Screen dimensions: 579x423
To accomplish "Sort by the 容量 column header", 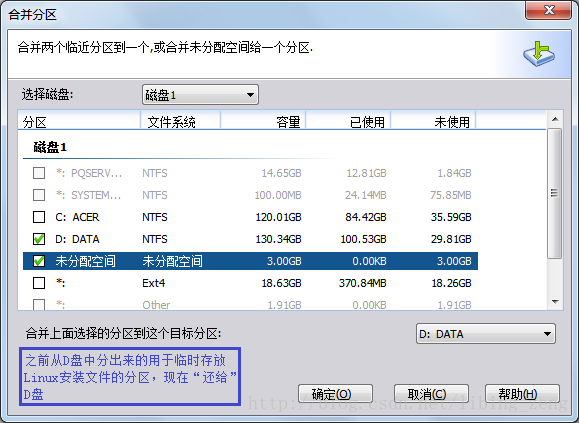I will point(263,121).
